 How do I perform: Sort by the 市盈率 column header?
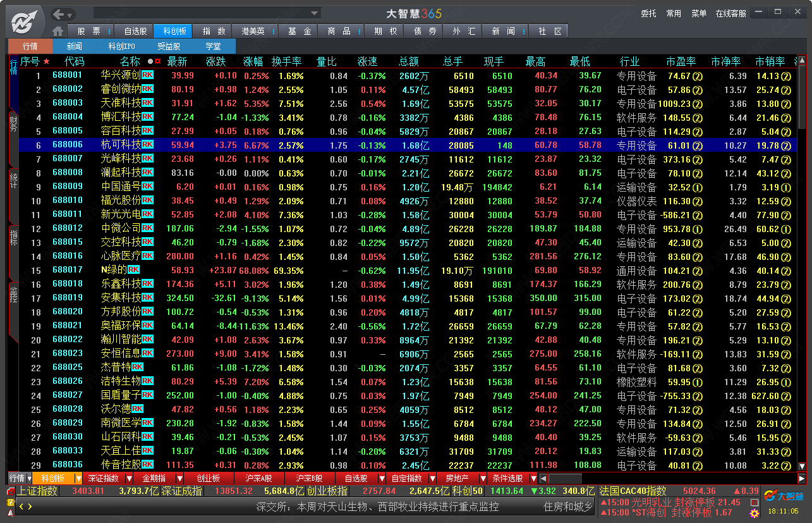coord(681,61)
